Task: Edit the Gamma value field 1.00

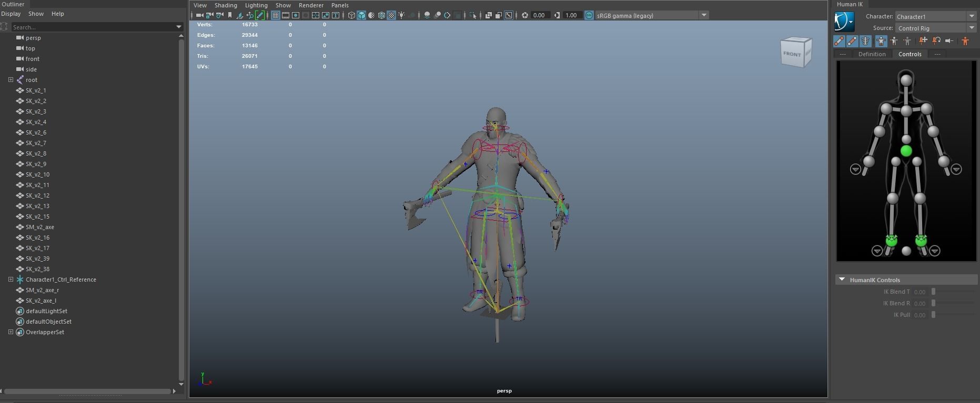Action: (x=572, y=15)
